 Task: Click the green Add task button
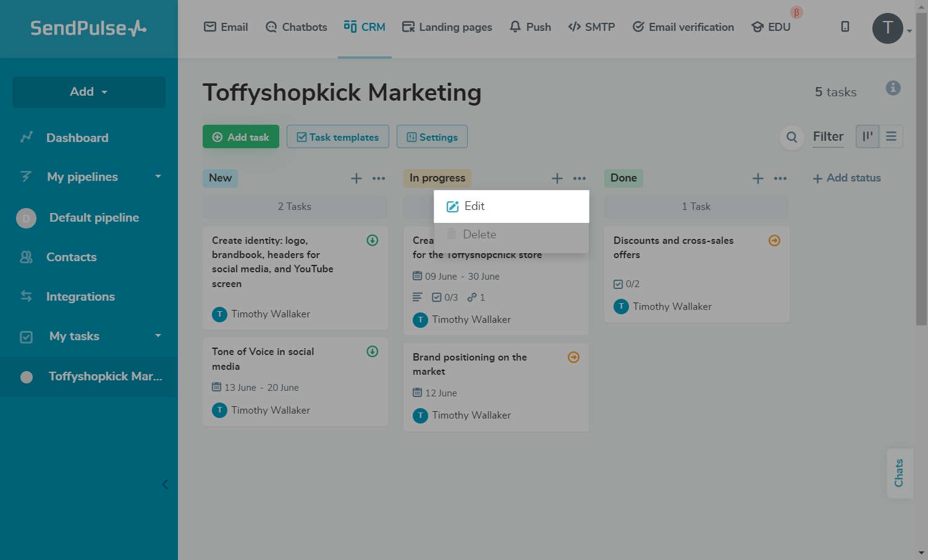(x=241, y=137)
